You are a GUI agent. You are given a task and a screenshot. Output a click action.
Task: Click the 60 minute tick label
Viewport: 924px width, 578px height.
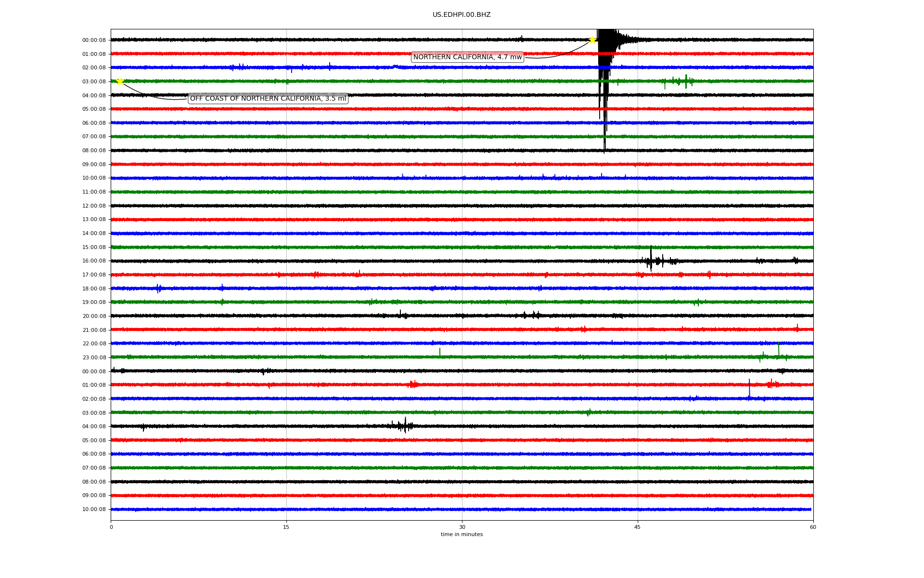coord(813,527)
